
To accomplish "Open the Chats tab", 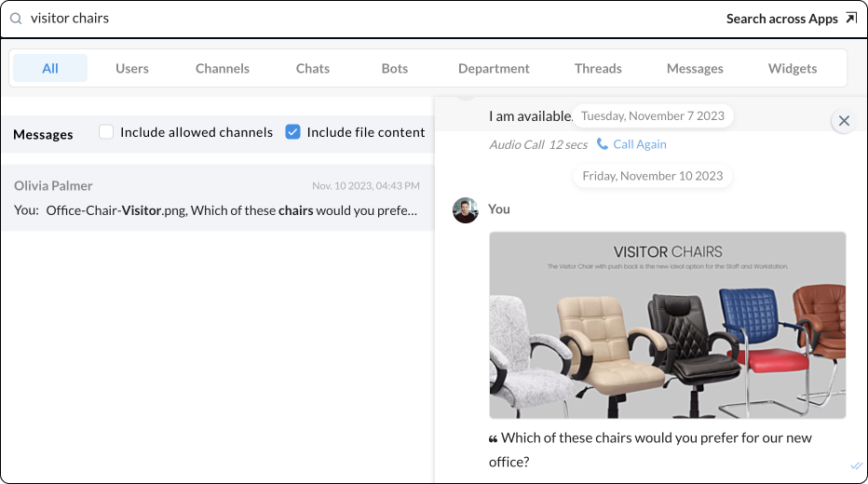I will pyautogui.click(x=313, y=68).
